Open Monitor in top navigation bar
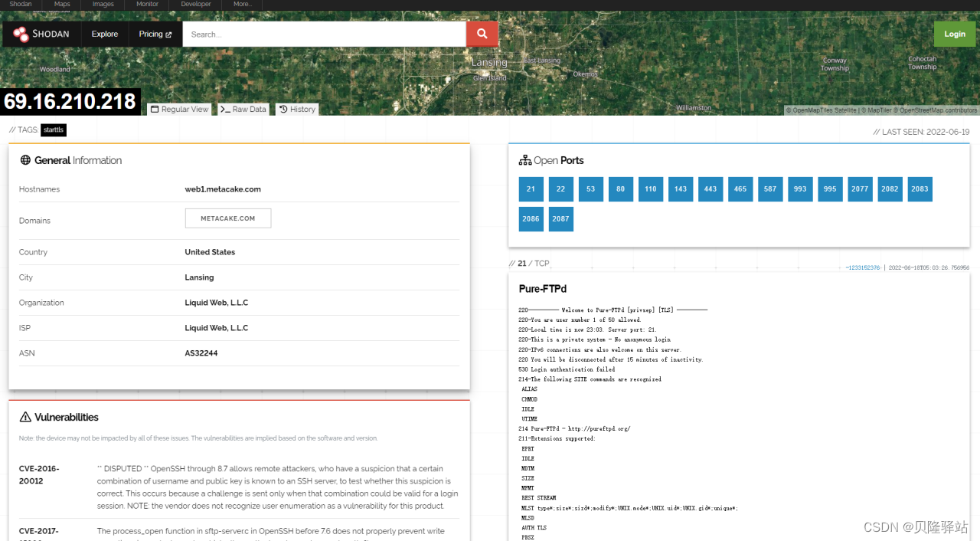Viewport: 980px width, 541px height. point(148,4)
